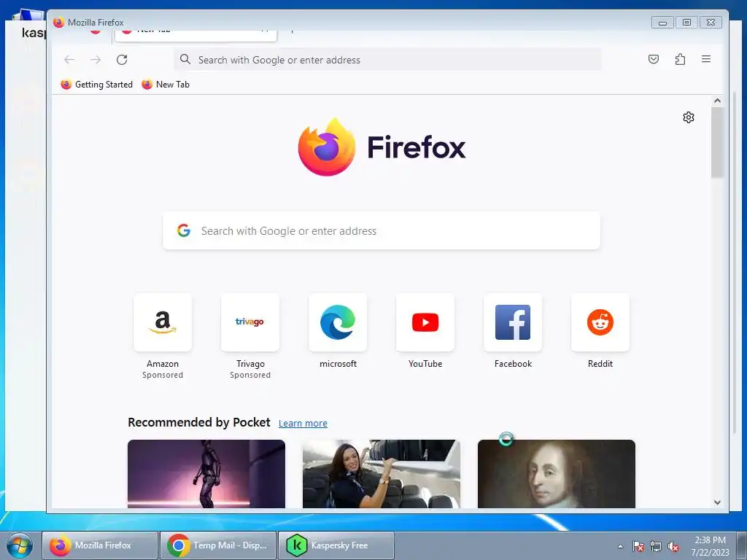Open the flight attendant Pocket story thumbnail

(381, 474)
